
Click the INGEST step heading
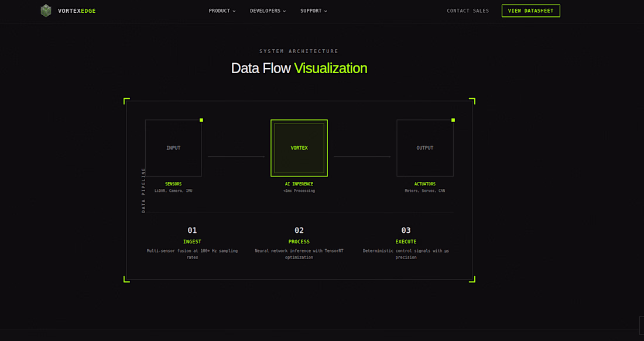pos(192,242)
